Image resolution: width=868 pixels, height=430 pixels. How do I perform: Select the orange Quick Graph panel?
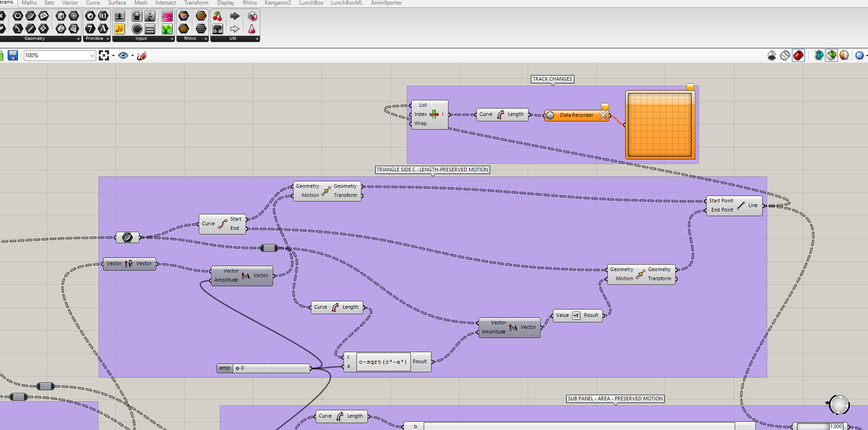(x=660, y=125)
